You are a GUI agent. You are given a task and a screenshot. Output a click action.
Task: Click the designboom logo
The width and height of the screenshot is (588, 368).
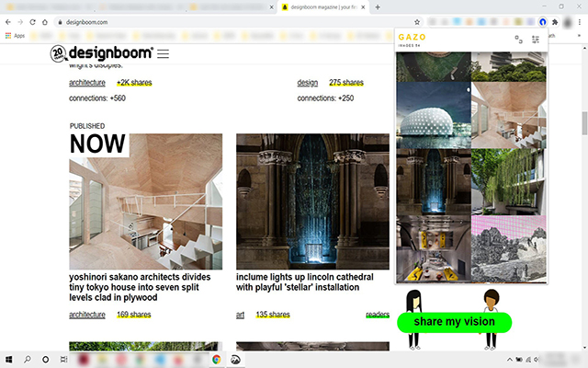(x=101, y=53)
